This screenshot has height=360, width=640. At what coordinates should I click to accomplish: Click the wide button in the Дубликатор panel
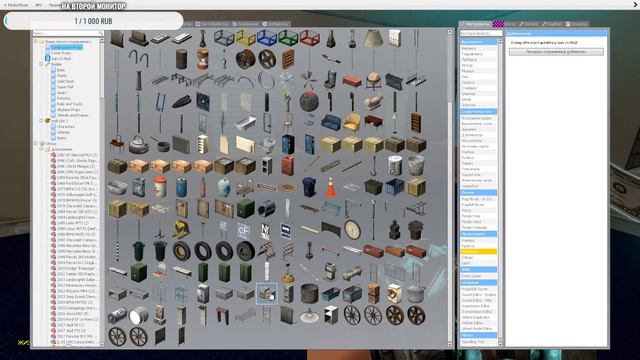click(556, 52)
